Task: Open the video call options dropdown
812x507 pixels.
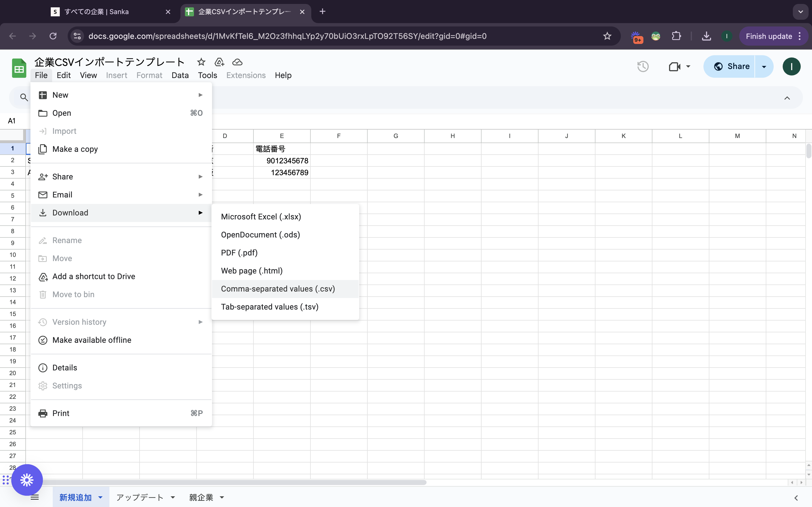Action: click(x=688, y=66)
